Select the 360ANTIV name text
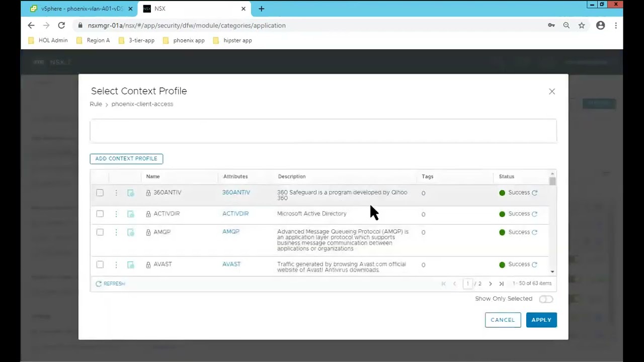The width and height of the screenshot is (644, 362). (x=168, y=193)
